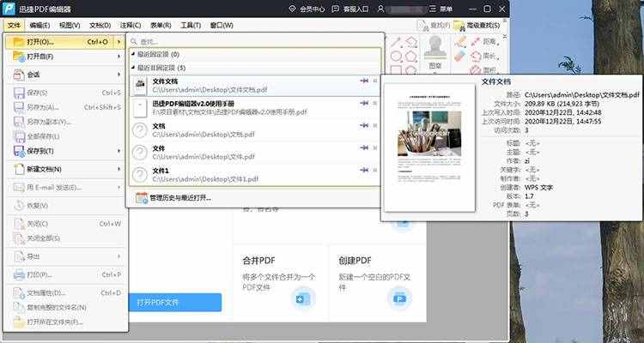The height and width of the screenshot is (343, 644).
Task: Select the pentagon shape tool beside the ellipse
Action: 411,57
